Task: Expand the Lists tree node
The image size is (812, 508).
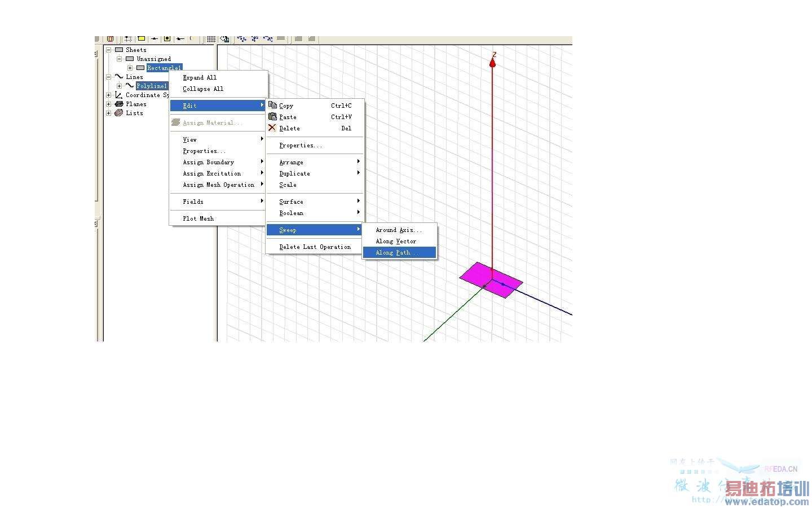Action: tap(108, 113)
